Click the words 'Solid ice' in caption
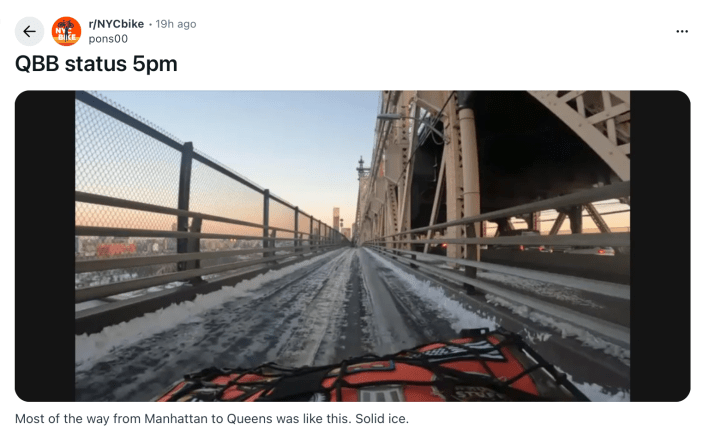Viewport: 709px width, 442px height. coord(382,418)
